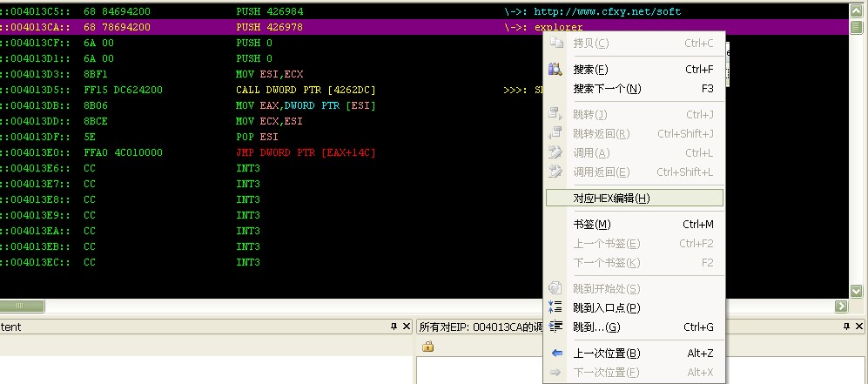The height and width of the screenshot is (384, 868).
Task: Choose 搜索下一个(N) from the context menu
Action: [x=635, y=89]
